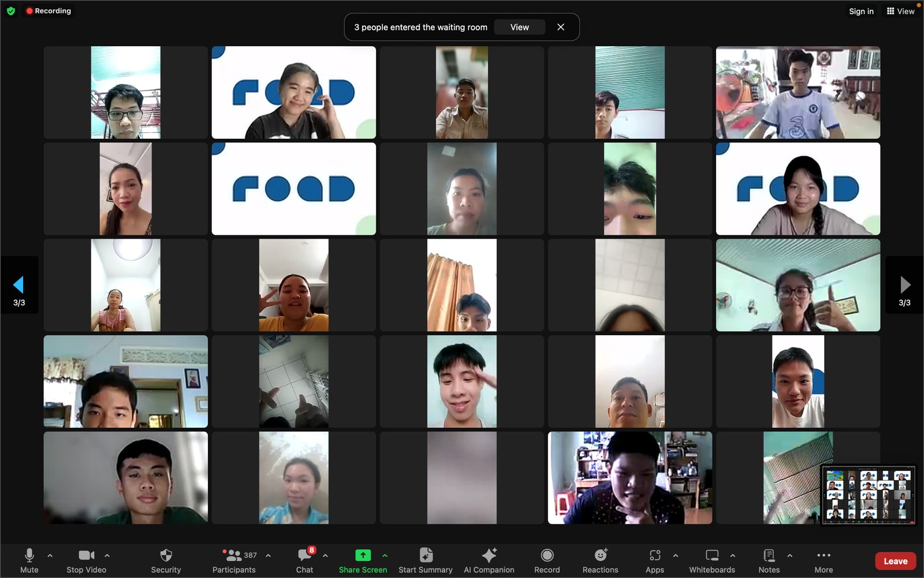Go to previous gallery page arrow
Viewport: 924px width, 578px height.
tap(18, 284)
